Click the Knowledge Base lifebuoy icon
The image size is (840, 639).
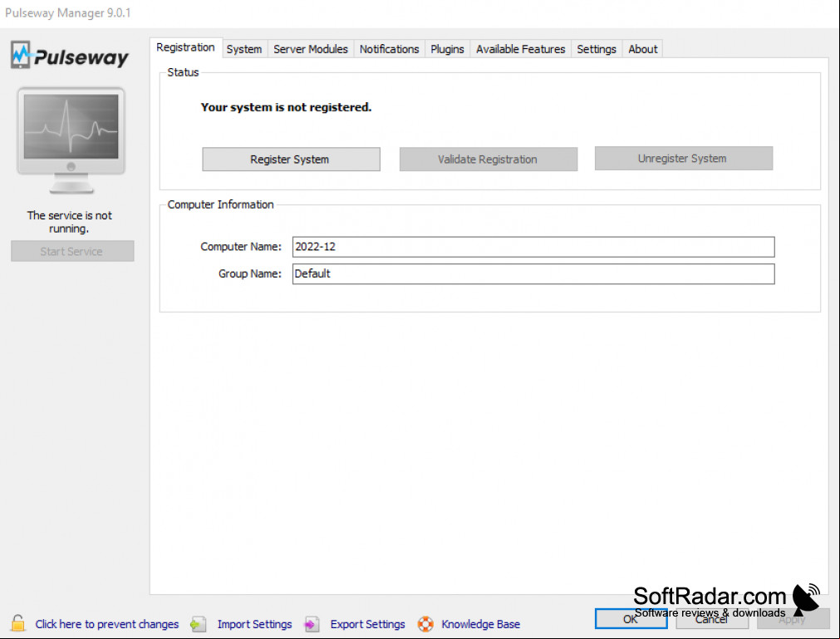425,624
